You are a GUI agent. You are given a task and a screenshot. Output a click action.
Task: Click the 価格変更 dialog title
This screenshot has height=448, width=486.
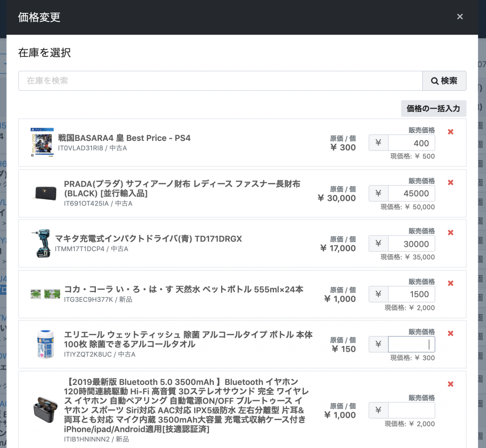[x=39, y=18]
